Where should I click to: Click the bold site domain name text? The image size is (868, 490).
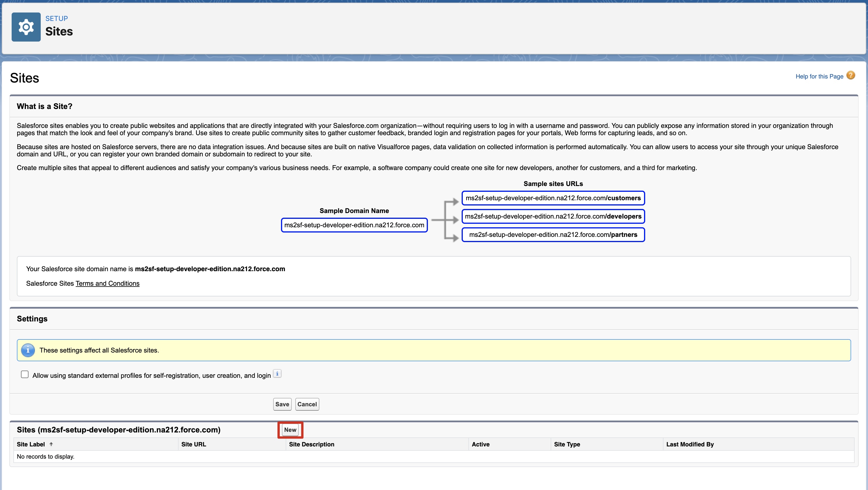(210, 269)
